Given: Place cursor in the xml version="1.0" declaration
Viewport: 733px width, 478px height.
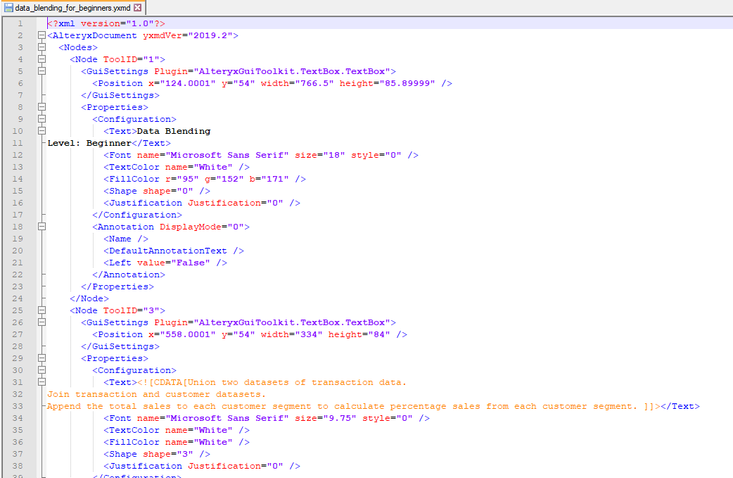Looking at the screenshot, I should point(107,23).
